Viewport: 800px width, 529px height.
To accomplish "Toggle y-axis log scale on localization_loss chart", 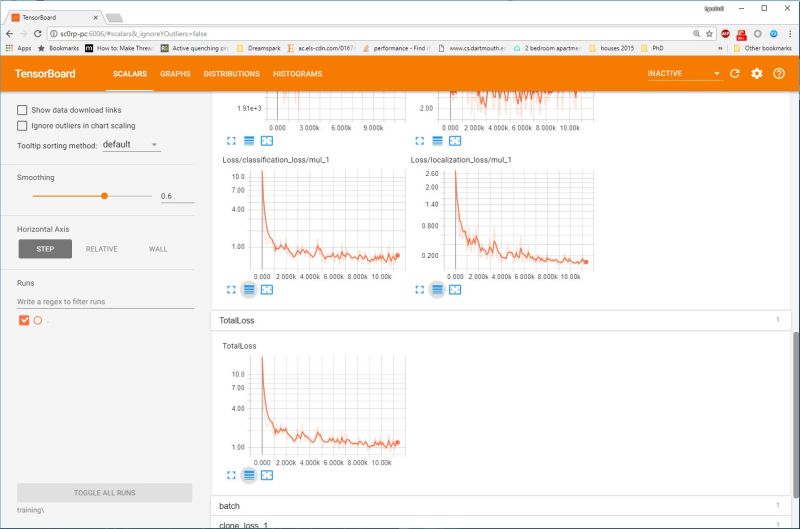I will tap(437, 290).
